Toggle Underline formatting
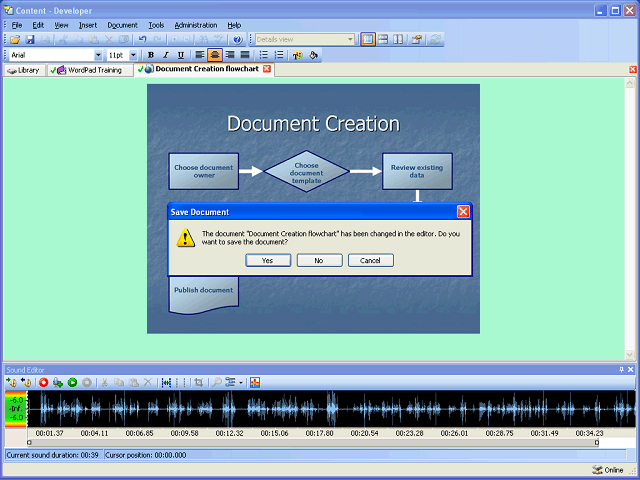 tap(181, 55)
